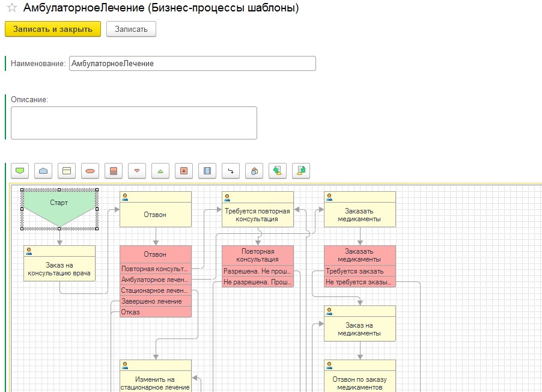Click the performer icon on Заказ на медикаменты
This screenshot has width=542, height=392.
click(x=329, y=311)
